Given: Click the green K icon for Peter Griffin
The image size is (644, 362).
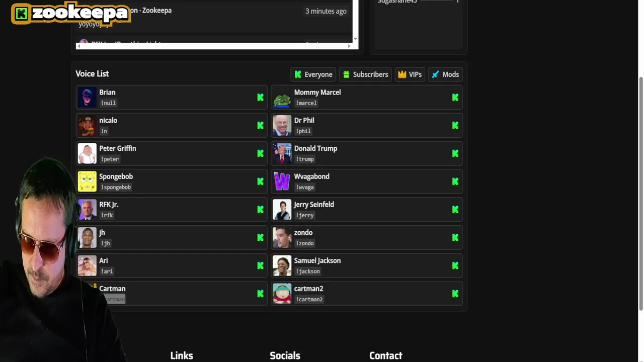Looking at the screenshot, I should coord(260,154).
